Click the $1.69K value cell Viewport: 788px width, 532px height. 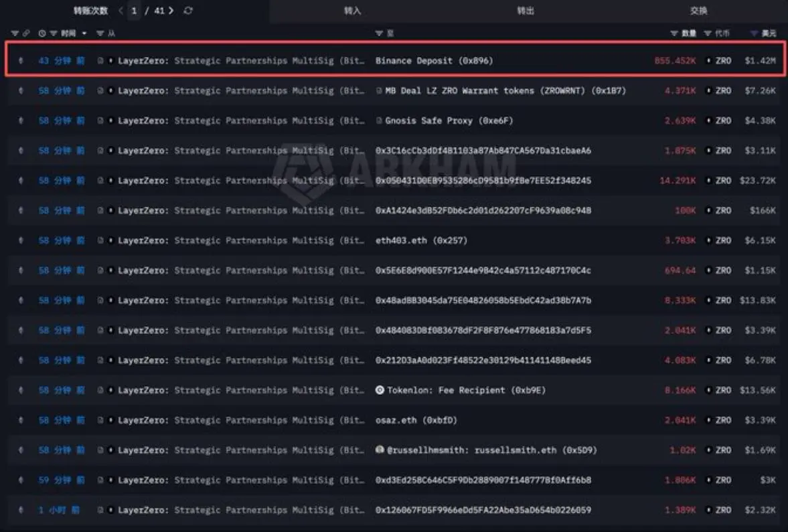pyautogui.click(x=760, y=450)
